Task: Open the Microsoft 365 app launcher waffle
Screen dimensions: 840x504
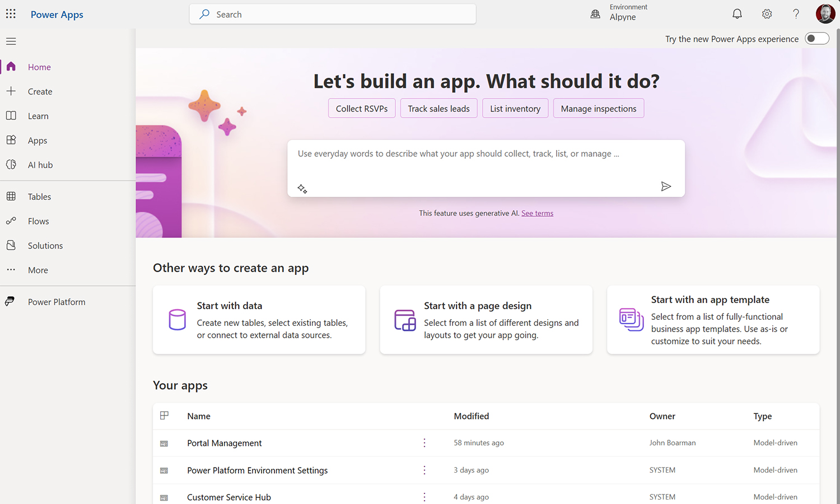Action: (x=11, y=13)
